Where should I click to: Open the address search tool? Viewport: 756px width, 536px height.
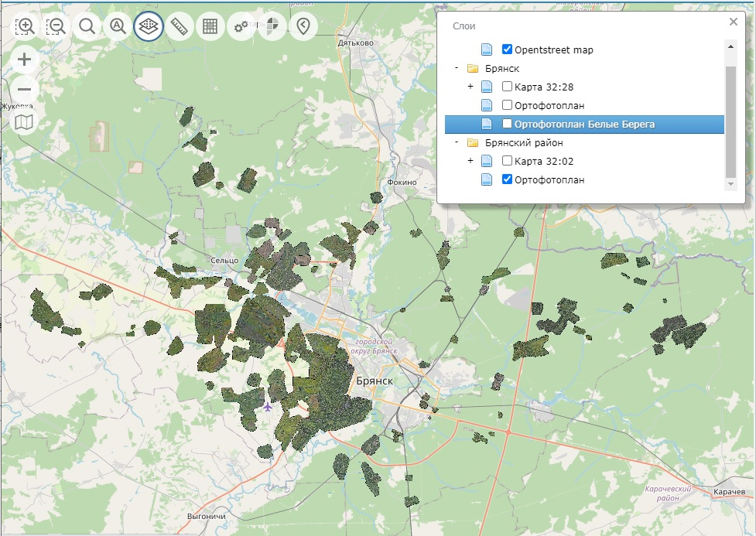[x=118, y=26]
